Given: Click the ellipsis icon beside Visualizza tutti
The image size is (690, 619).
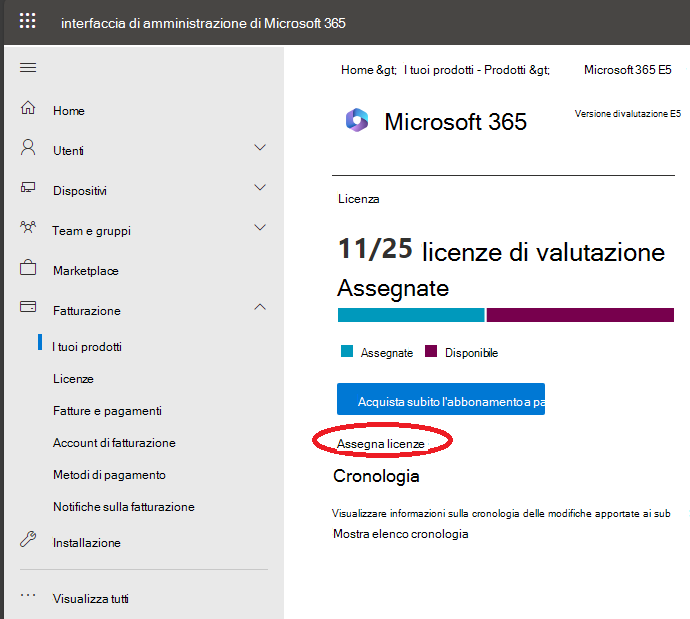Looking at the screenshot, I should [x=28, y=595].
